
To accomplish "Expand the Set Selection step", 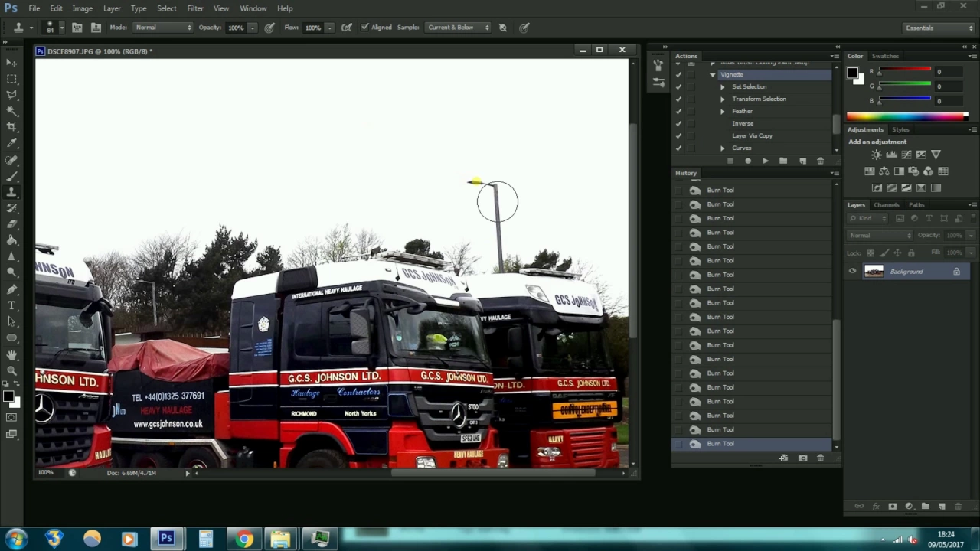I will pos(722,86).
